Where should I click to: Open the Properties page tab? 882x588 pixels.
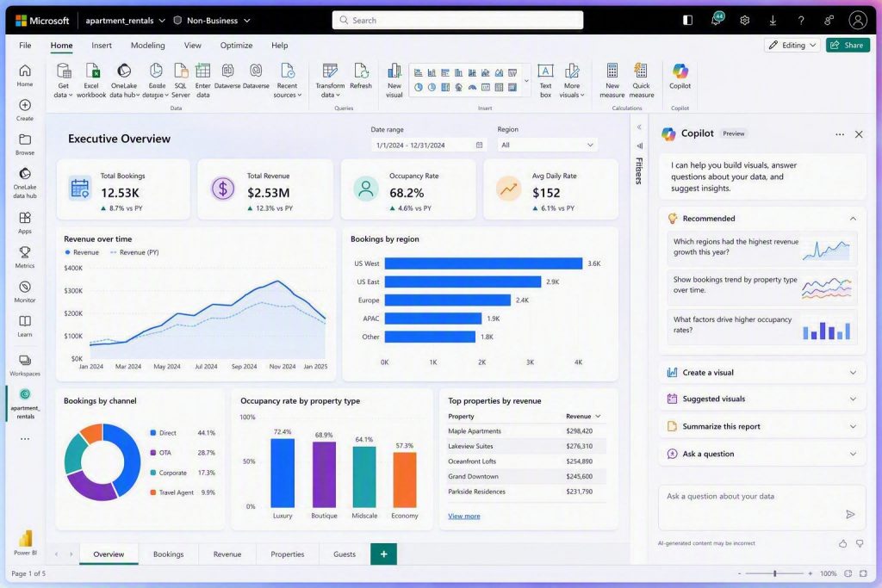(x=287, y=554)
